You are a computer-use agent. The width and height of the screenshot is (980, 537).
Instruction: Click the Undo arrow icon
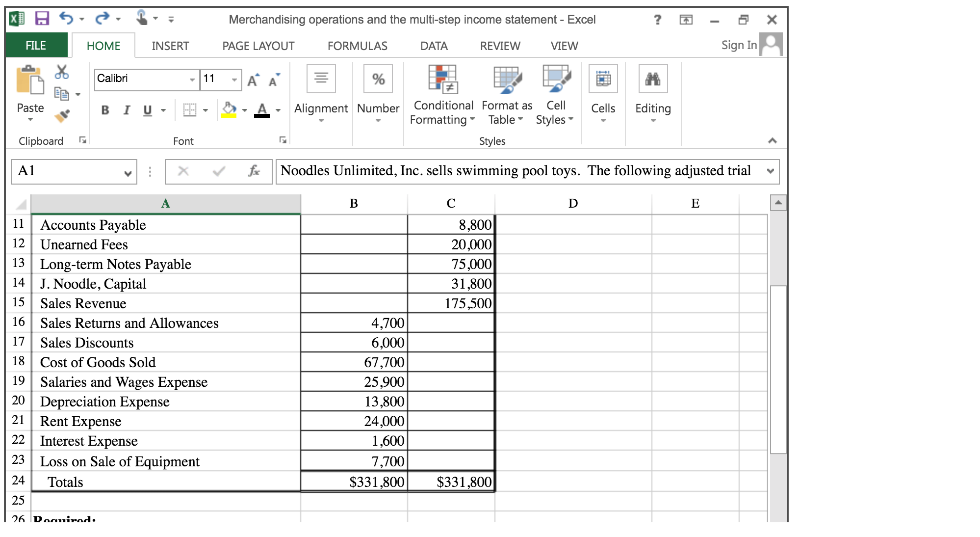pyautogui.click(x=66, y=19)
